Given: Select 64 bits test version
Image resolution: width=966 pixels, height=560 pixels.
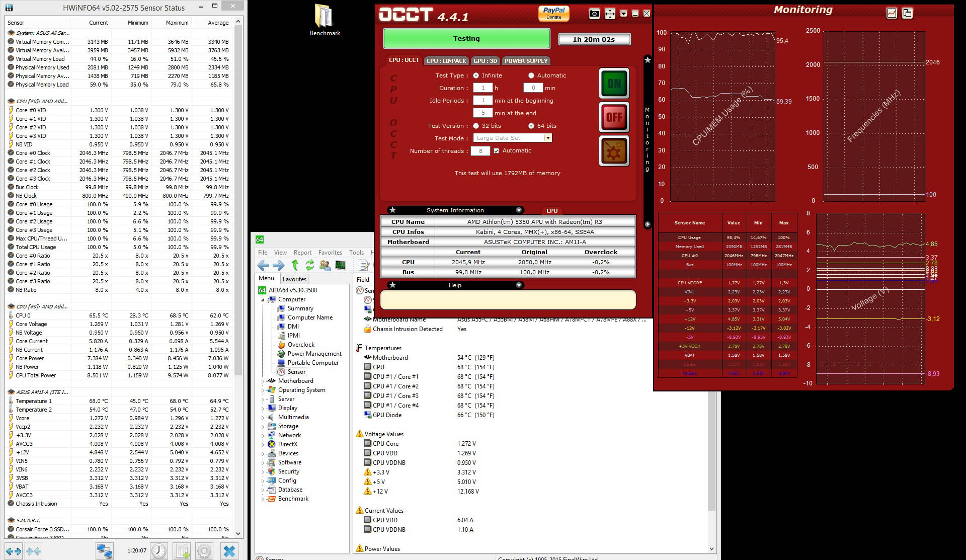Looking at the screenshot, I should point(531,126).
